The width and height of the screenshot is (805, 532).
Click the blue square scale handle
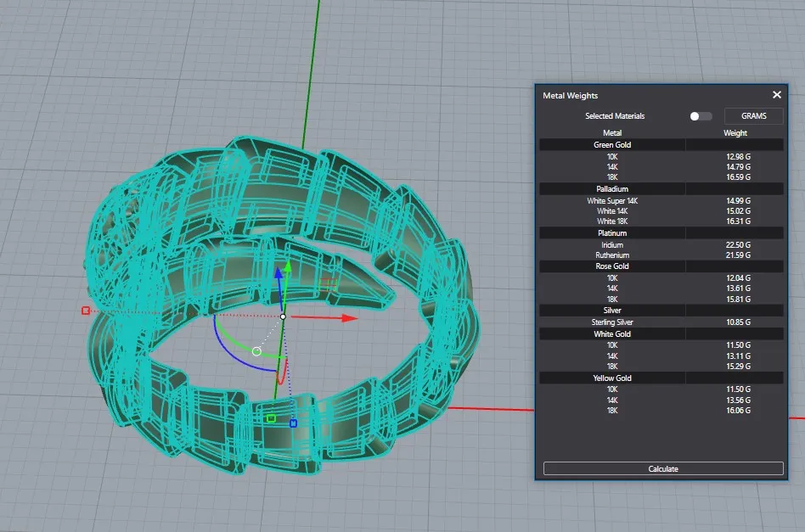pos(293,423)
